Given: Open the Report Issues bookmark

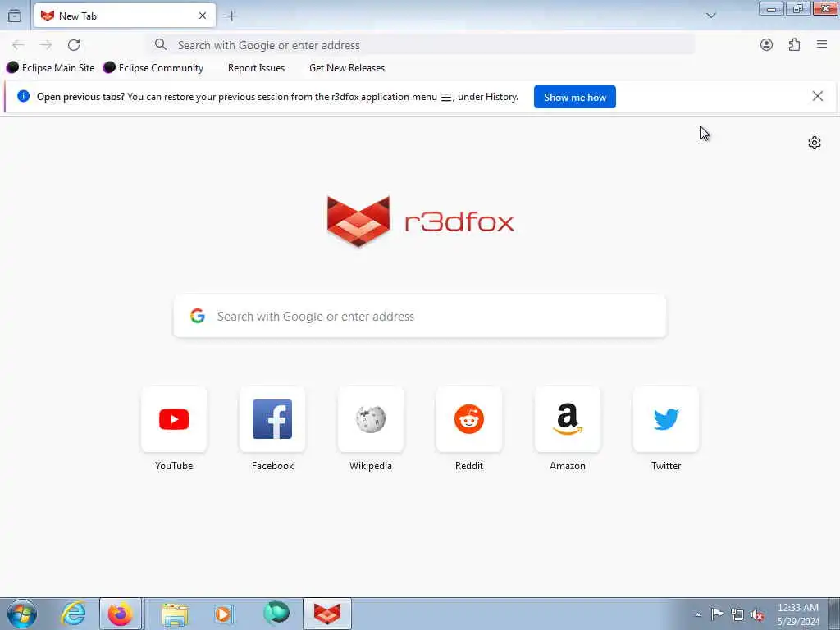Looking at the screenshot, I should 256,68.
